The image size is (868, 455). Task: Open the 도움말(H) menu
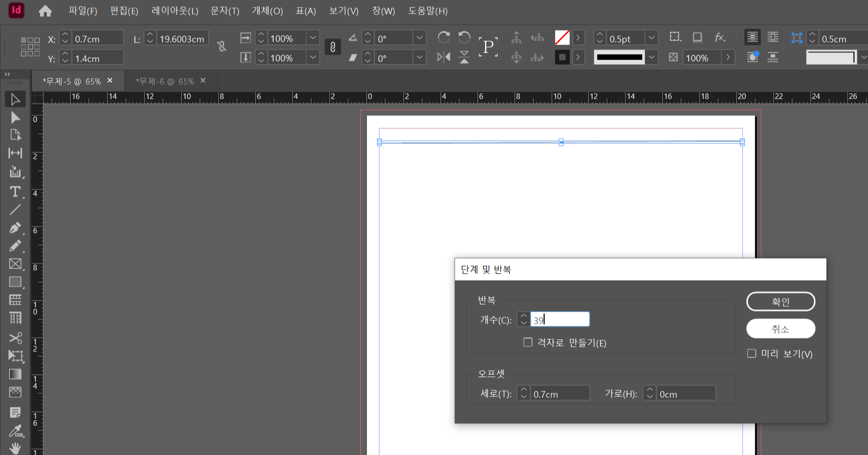(428, 11)
